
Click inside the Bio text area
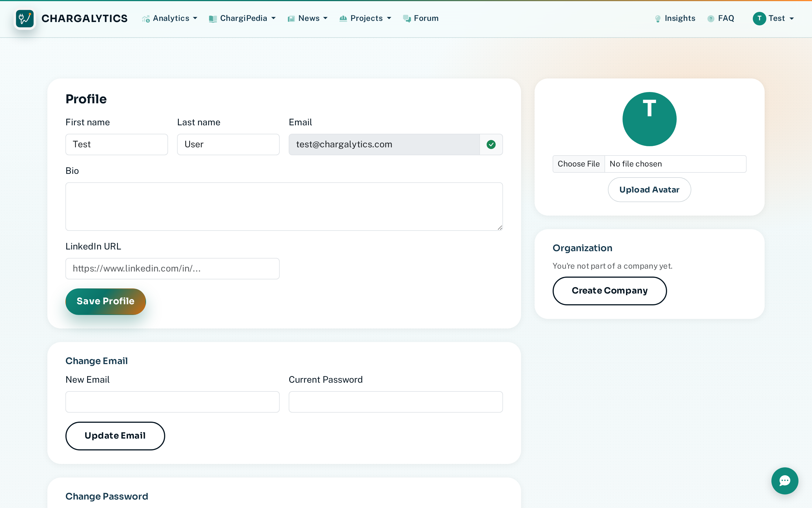coord(284,207)
